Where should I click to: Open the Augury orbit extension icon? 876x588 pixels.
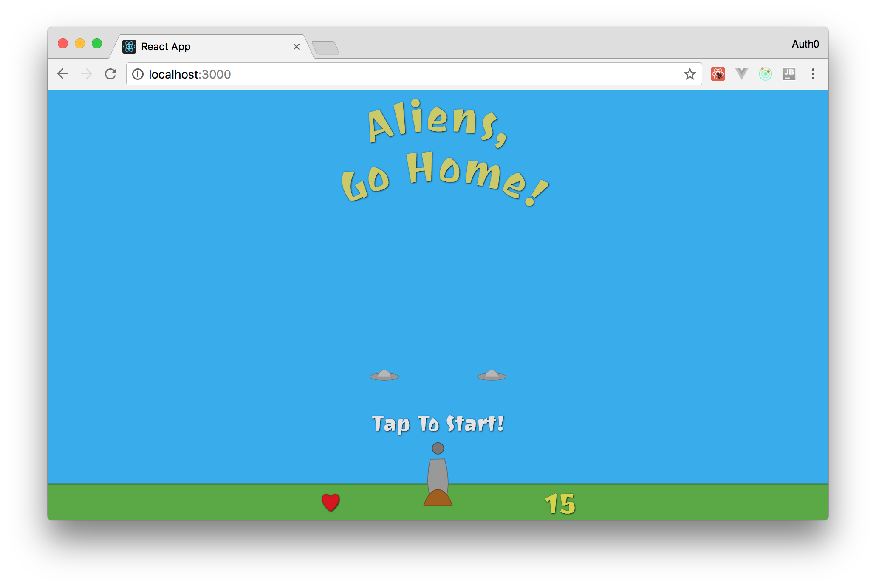pos(765,74)
